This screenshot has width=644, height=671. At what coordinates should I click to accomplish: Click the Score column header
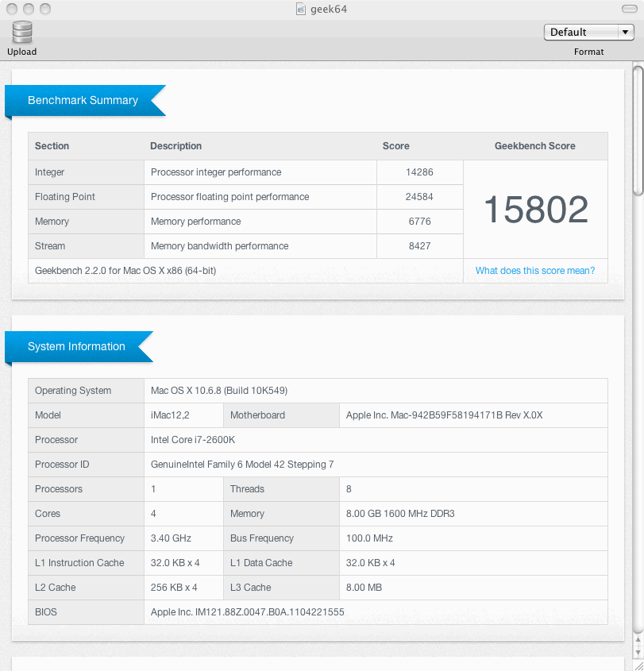395,146
